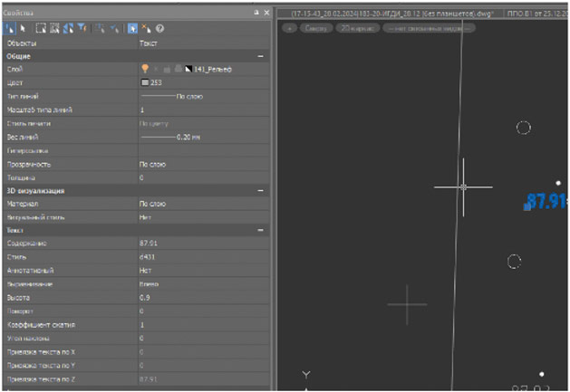Open the funnel selection filter icon

tap(82, 28)
